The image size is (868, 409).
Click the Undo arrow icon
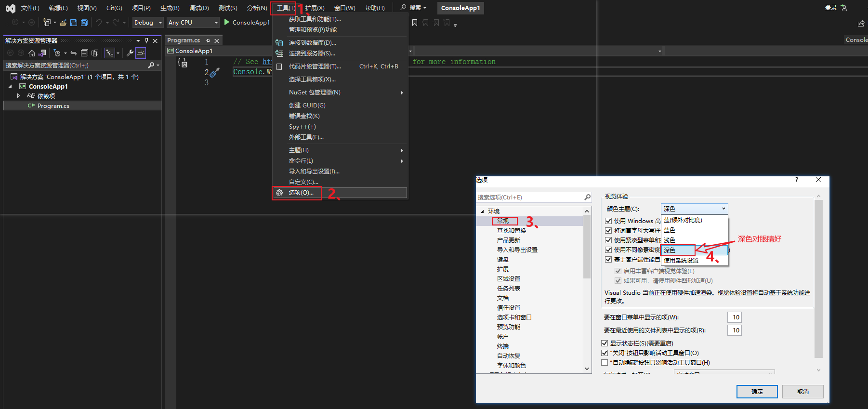[99, 22]
